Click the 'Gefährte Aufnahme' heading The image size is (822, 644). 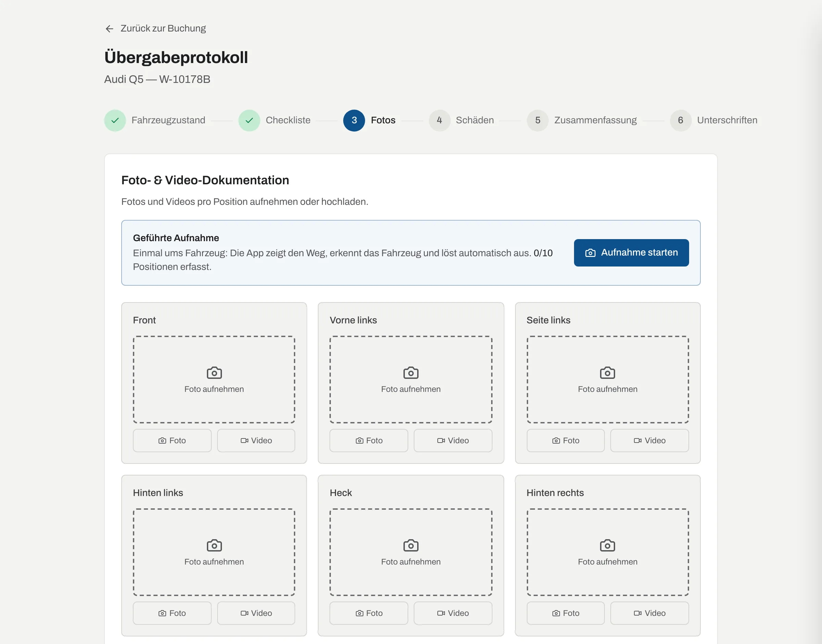pos(176,238)
